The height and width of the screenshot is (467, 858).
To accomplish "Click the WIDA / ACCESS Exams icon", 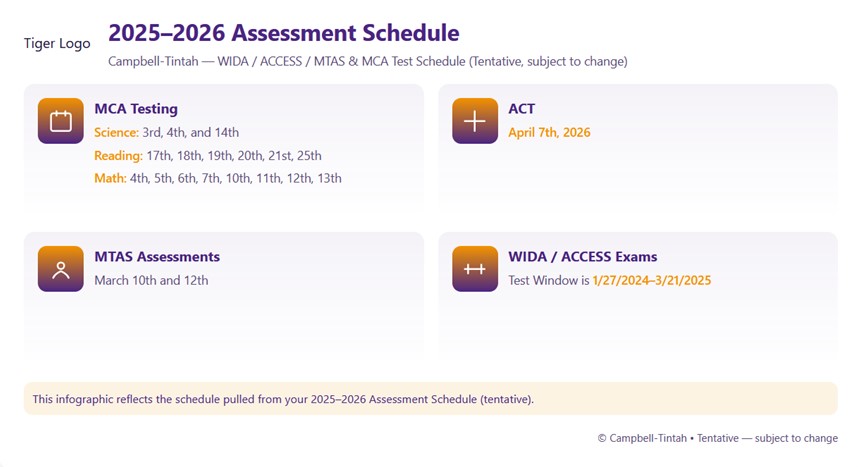I will (474, 269).
